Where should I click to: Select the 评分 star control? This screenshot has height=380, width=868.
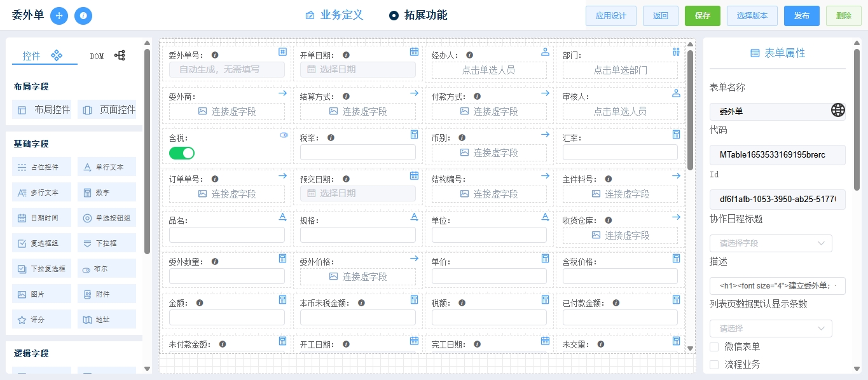click(42, 320)
